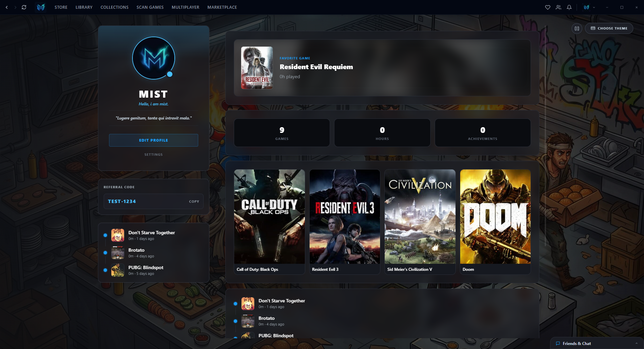Click the refresh icon in the top bar

pos(24,7)
